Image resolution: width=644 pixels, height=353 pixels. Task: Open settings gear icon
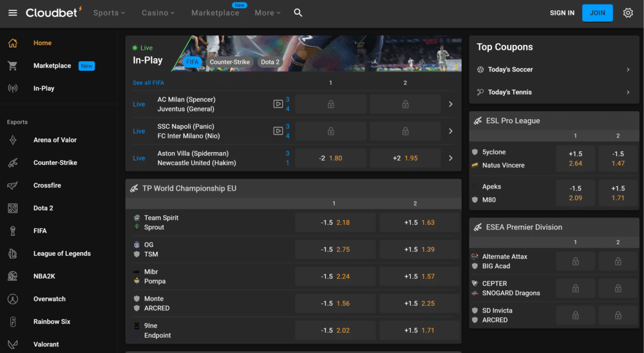pyautogui.click(x=628, y=13)
